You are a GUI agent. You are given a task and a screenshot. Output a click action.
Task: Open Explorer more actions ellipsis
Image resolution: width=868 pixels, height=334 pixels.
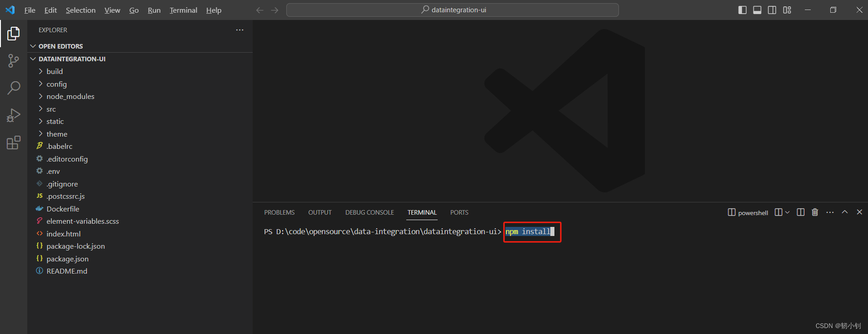[x=239, y=30]
